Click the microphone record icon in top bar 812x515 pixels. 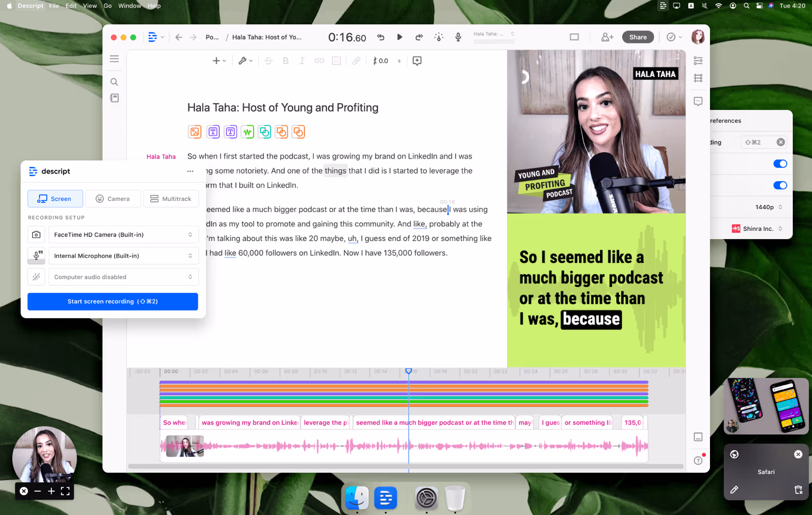pos(458,37)
